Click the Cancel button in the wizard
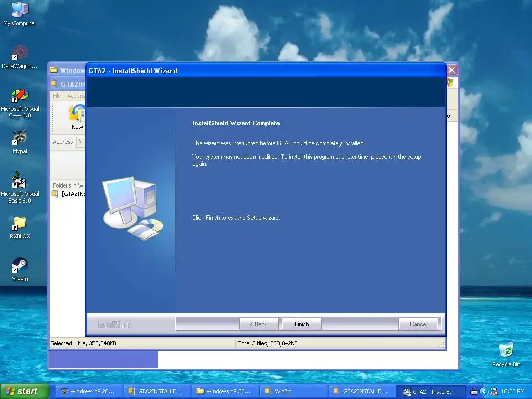This screenshot has height=399, width=532. point(418,324)
